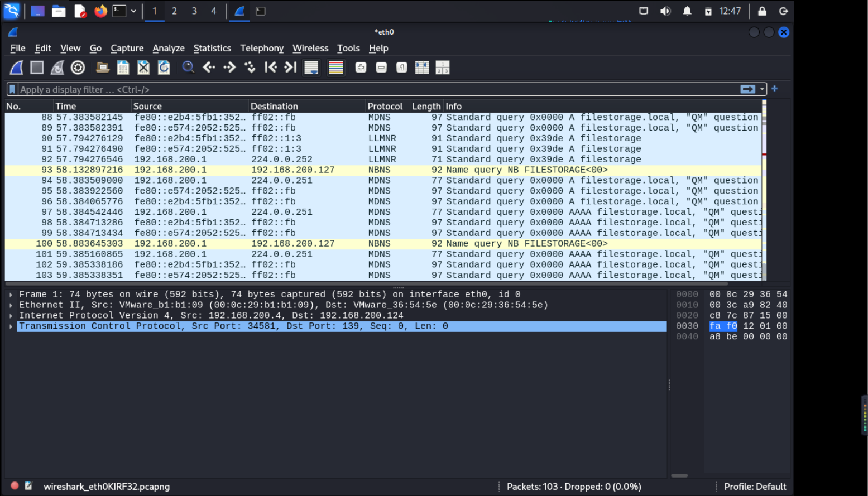868x496 pixels.
Task: Open the Analyze menu
Action: pyautogui.click(x=169, y=49)
